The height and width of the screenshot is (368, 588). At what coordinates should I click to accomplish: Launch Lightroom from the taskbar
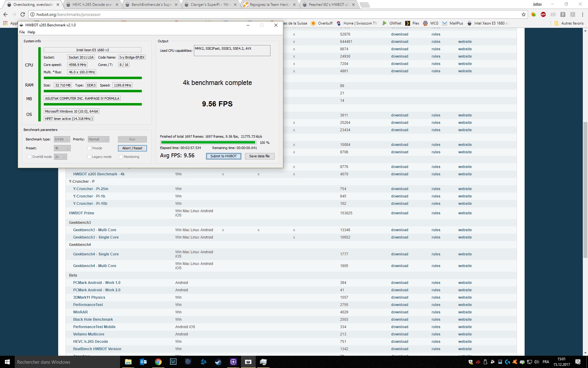(x=173, y=362)
